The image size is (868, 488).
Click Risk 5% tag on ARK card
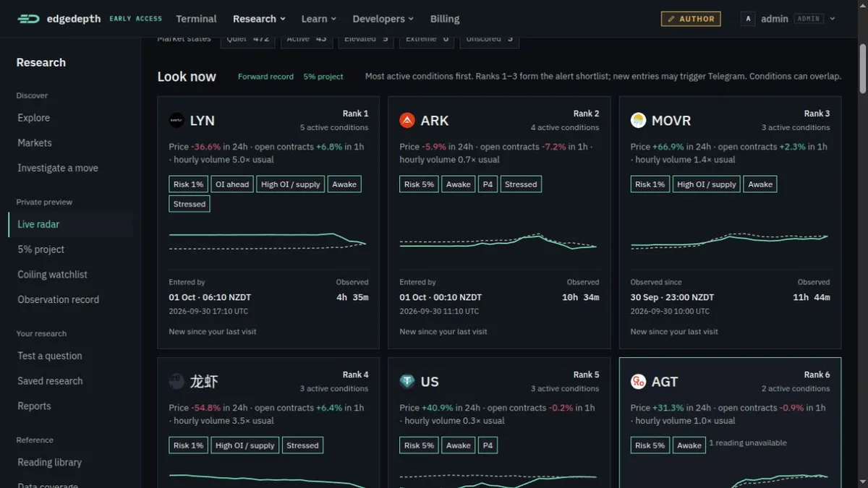click(x=420, y=184)
